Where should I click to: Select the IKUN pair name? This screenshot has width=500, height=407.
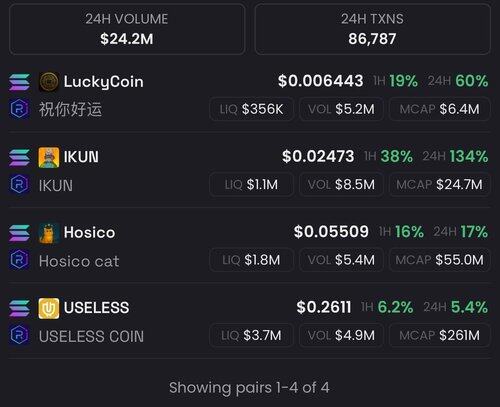(x=81, y=157)
